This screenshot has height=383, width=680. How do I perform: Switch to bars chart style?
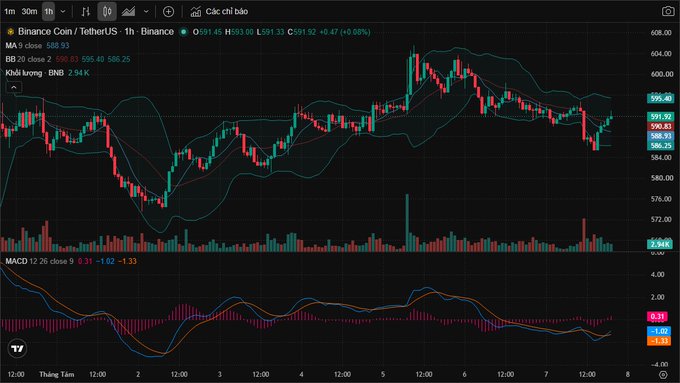tap(85, 12)
